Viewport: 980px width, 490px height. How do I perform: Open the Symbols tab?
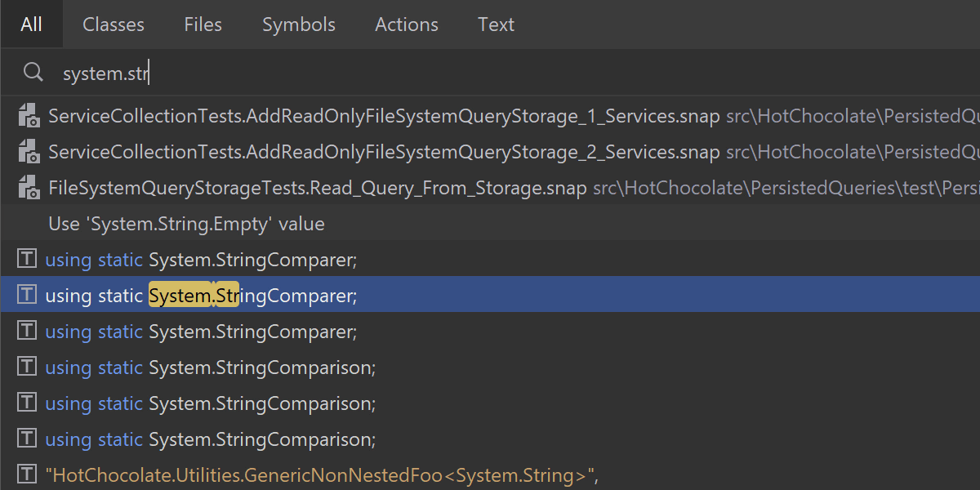tap(298, 24)
